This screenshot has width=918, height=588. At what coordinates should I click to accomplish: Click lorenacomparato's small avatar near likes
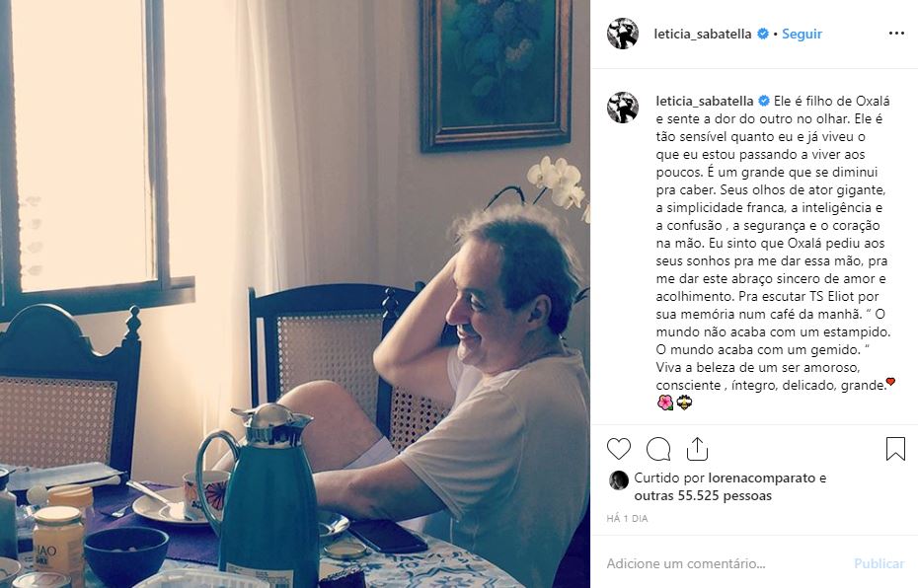(618, 479)
